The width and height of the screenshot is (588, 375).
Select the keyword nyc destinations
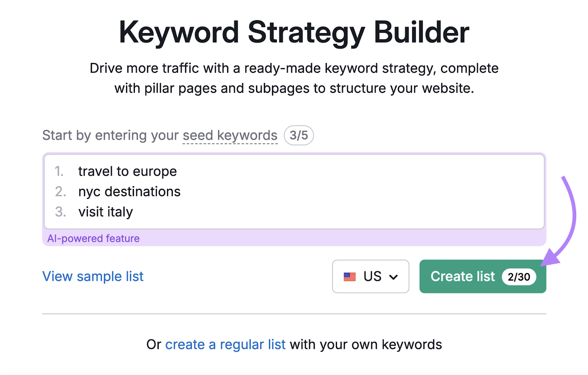[129, 191]
